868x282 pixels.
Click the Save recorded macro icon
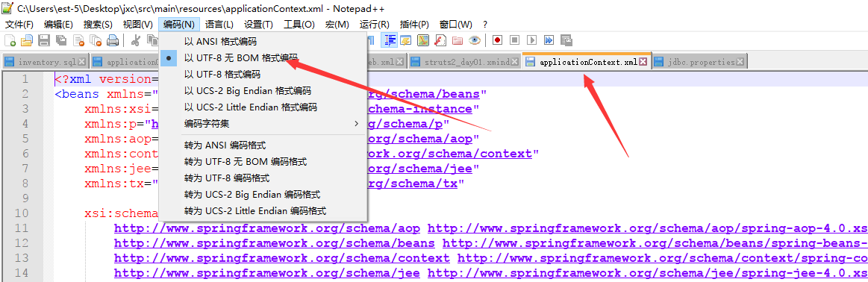click(566, 40)
